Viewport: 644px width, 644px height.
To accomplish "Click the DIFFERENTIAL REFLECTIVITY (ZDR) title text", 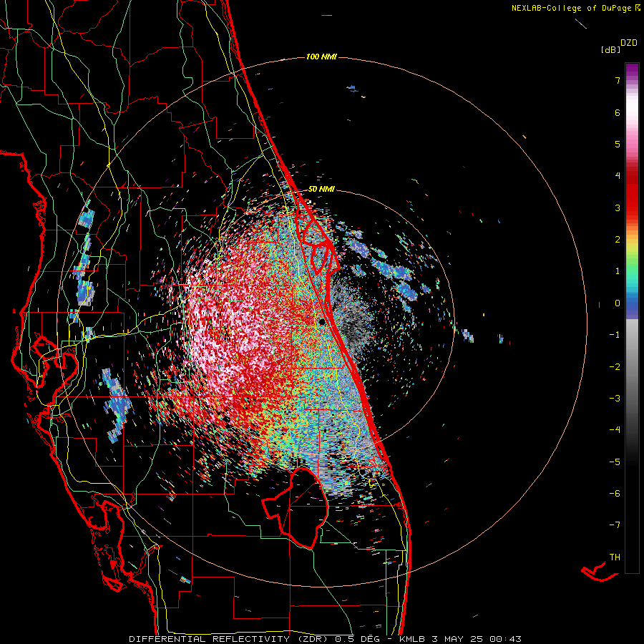I will coord(230,639).
